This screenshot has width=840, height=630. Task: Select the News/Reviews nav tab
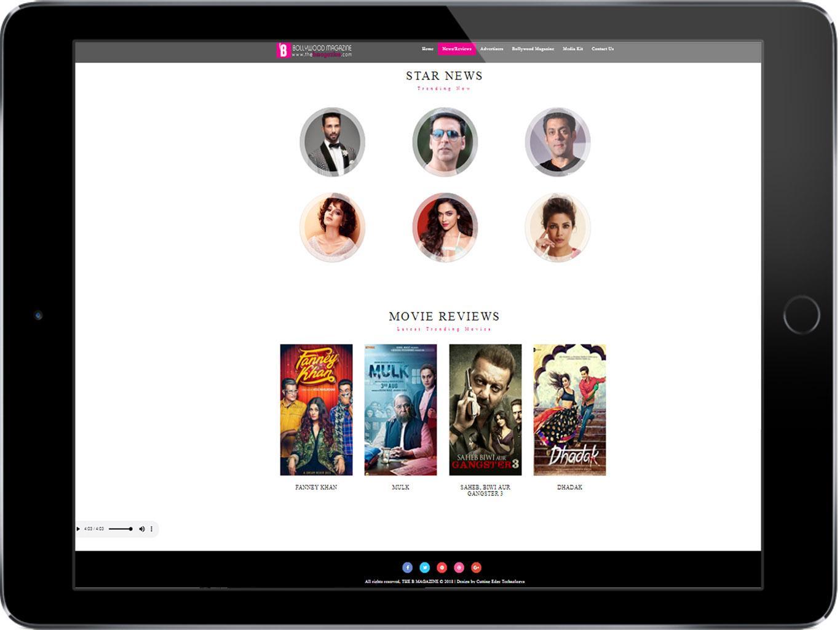tap(457, 49)
